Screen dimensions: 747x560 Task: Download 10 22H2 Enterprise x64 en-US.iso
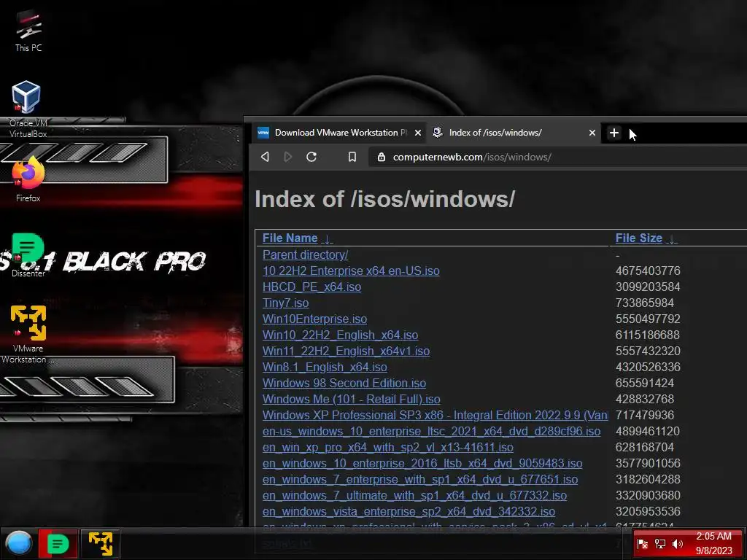(x=351, y=271)
